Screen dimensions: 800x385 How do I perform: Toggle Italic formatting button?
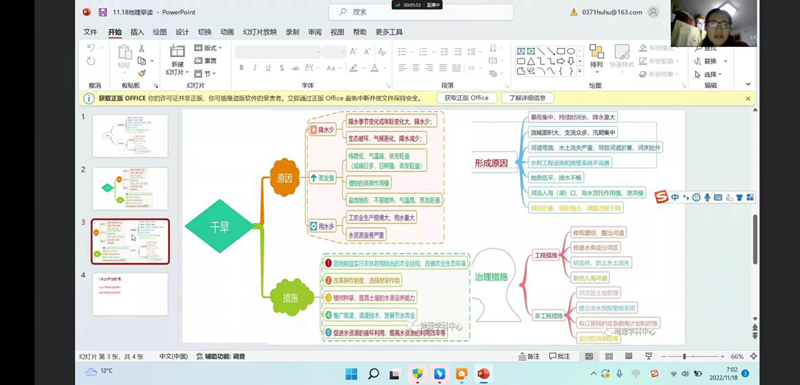point(255,68)
